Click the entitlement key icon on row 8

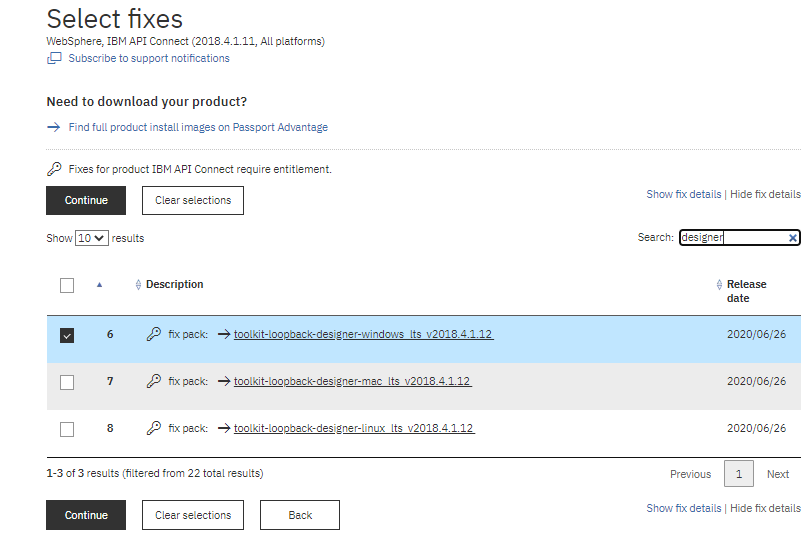coord(153,428)
